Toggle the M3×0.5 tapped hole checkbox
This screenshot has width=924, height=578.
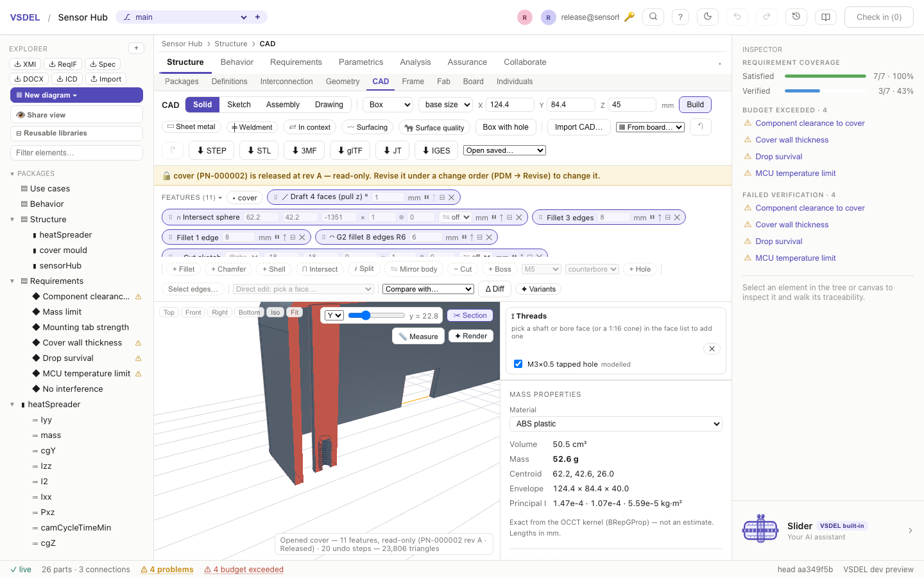tap(518, 364)
